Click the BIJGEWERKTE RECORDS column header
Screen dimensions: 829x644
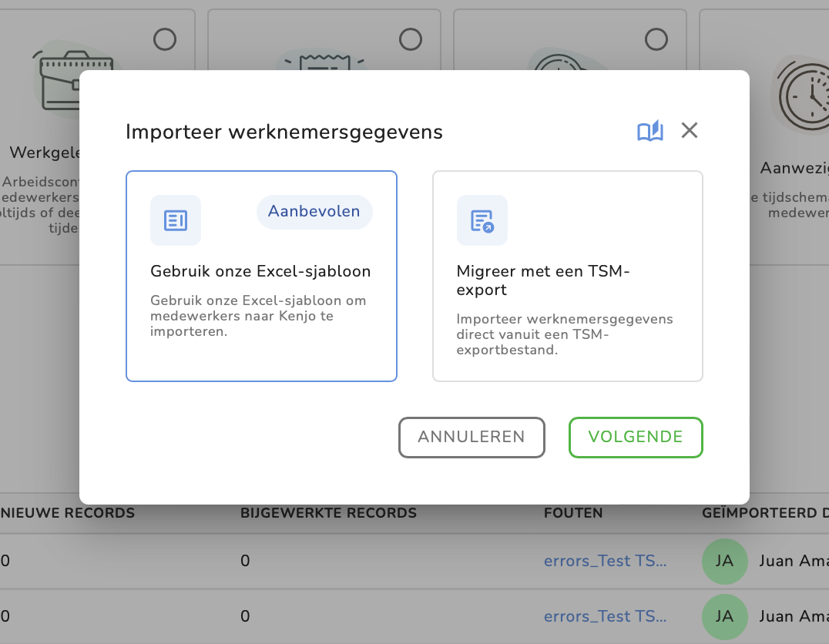tap(328, 513)
